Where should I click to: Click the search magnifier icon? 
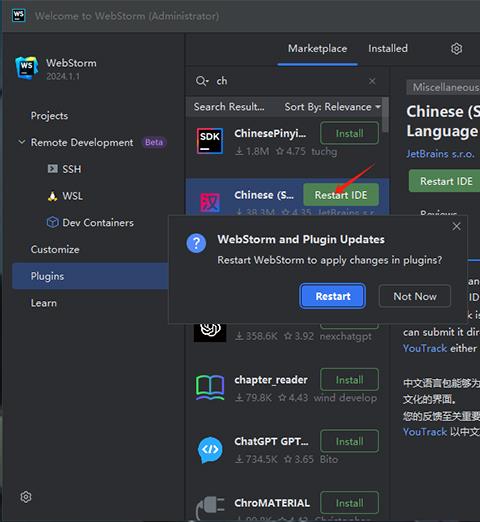tap(202, 81)
